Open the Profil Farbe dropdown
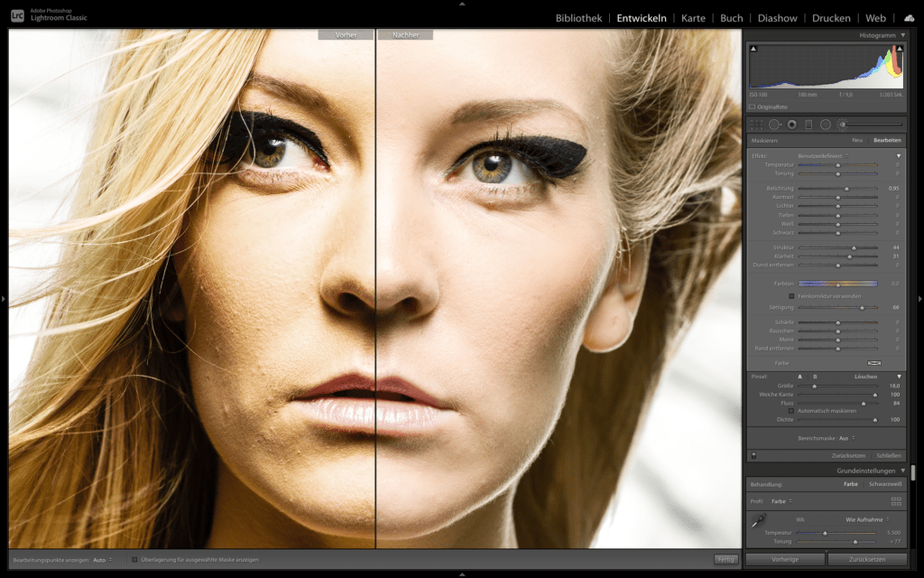Image resolution: width=924 pixels, height=578 pixels. (x=781, y=501)
